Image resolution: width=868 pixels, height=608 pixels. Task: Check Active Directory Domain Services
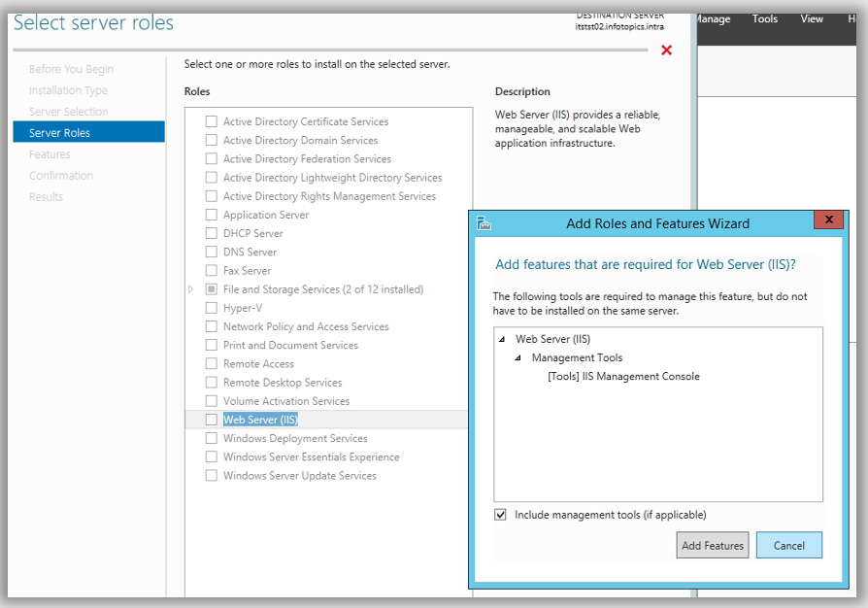(211, 140)
